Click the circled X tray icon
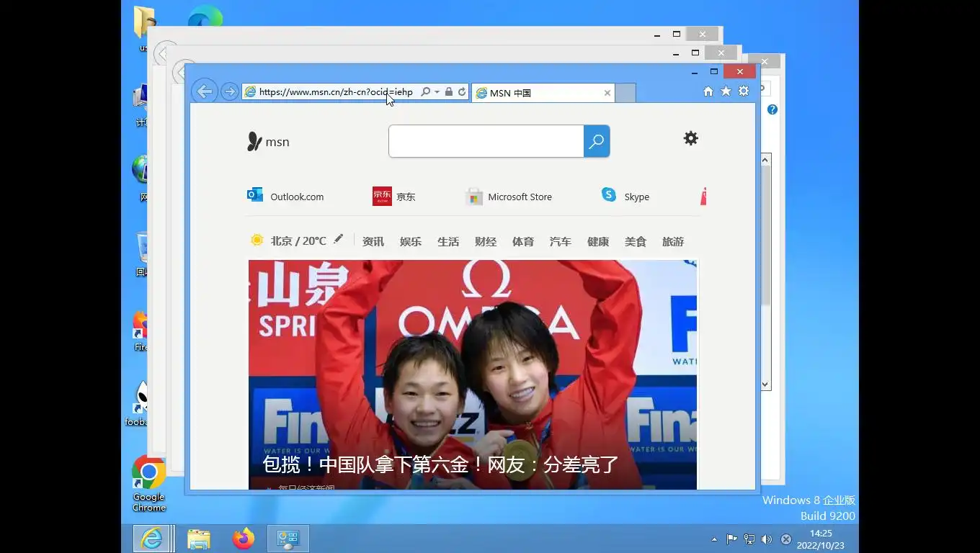Image resolution: width=980 pixels, height=553 pixels. 786,539
